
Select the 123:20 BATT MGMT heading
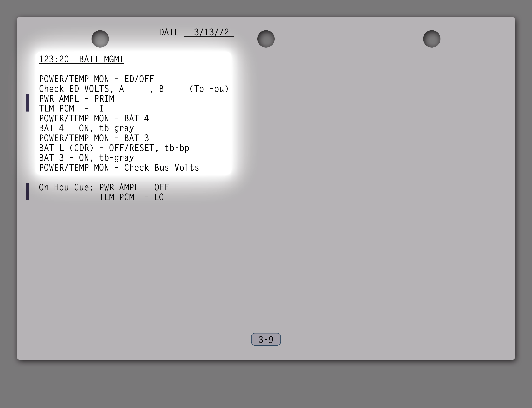(x=81, y=59)
